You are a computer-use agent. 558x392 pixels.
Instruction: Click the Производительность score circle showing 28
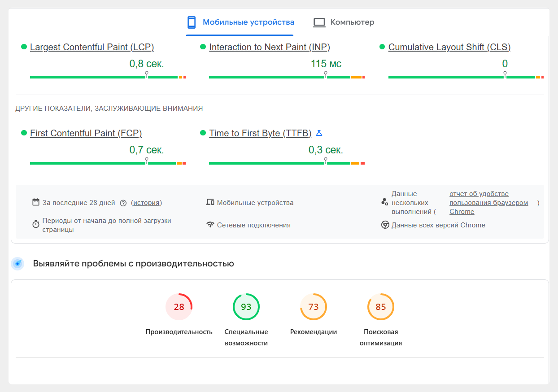pos(179,307)
